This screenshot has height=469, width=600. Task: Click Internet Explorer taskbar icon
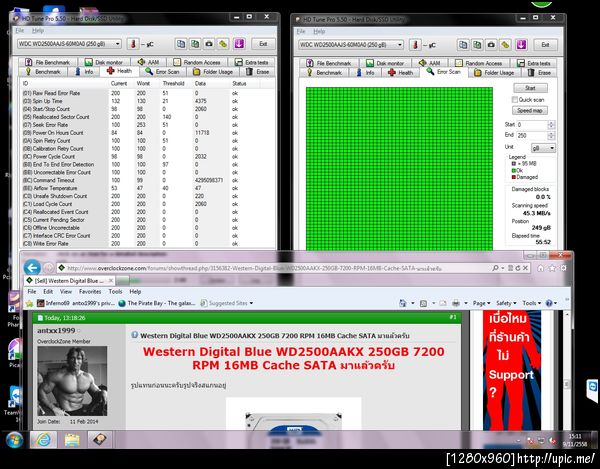coord(43,440)
